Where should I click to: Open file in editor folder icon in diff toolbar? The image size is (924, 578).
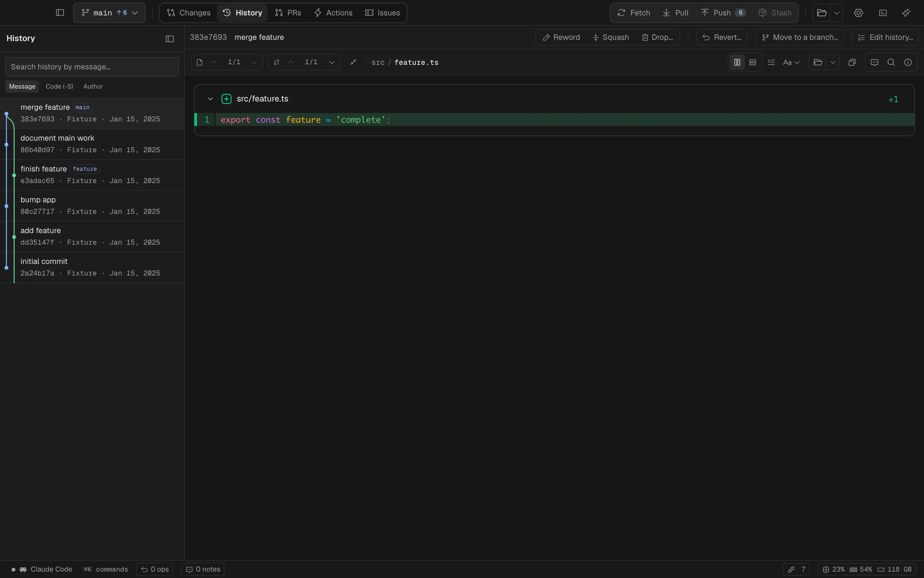818,62
